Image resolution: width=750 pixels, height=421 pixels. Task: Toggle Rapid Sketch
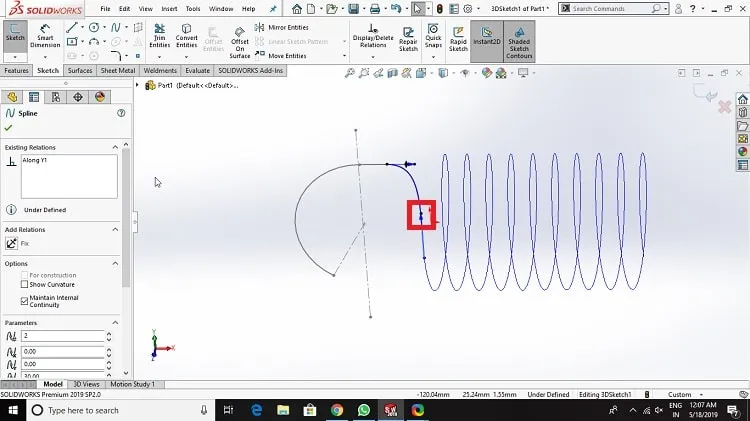(x=458, y=38)
